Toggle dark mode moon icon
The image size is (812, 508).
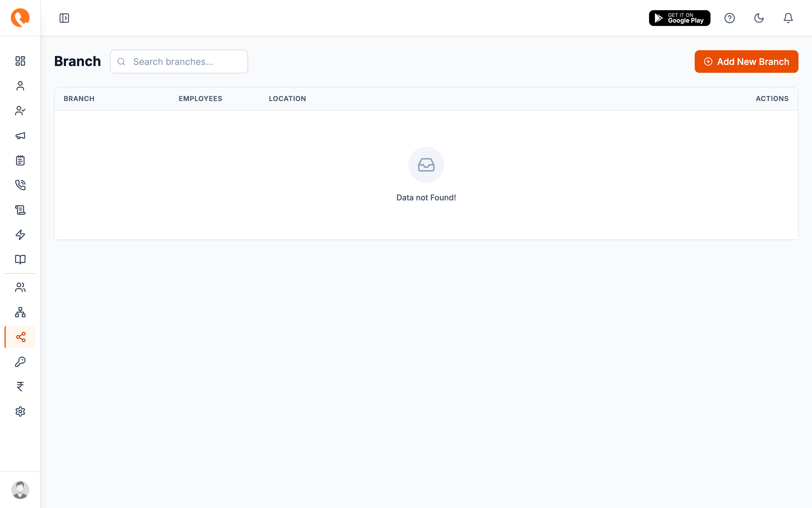pos(759,18)
